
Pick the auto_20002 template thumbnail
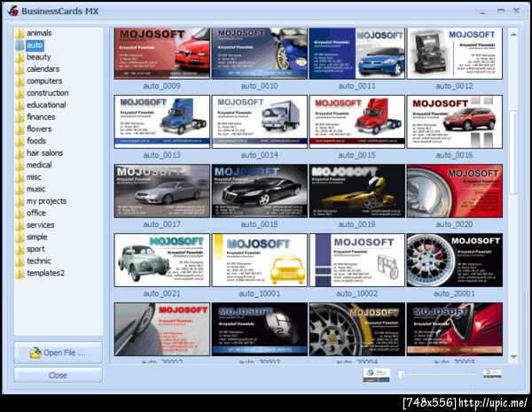[x=162, y=330]
